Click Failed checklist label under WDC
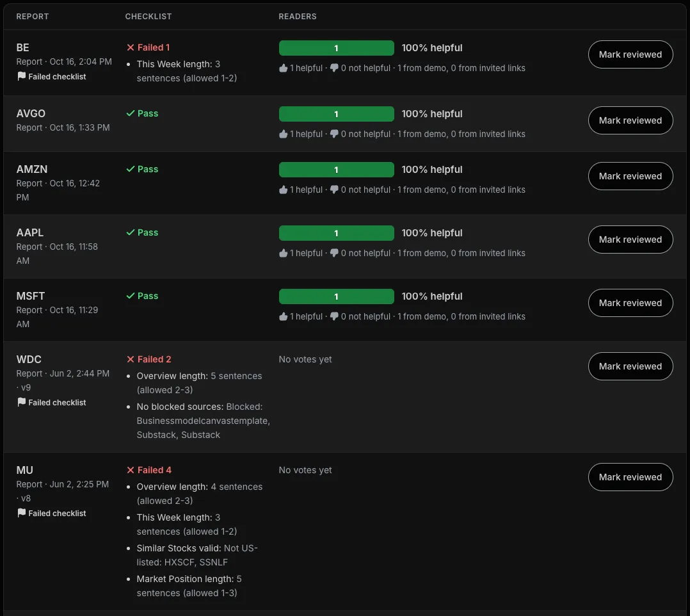Viewport: 690px width, 616px height. 57,402
